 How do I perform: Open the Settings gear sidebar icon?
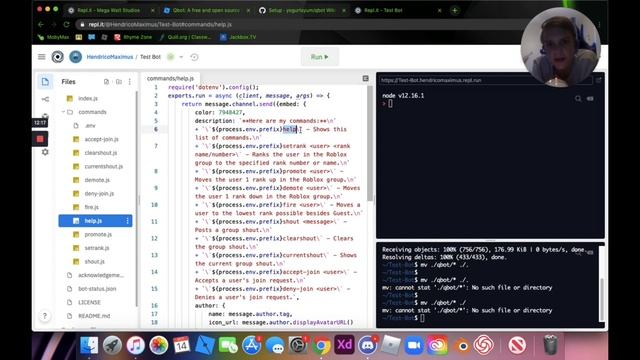click(x=45, y=152)
